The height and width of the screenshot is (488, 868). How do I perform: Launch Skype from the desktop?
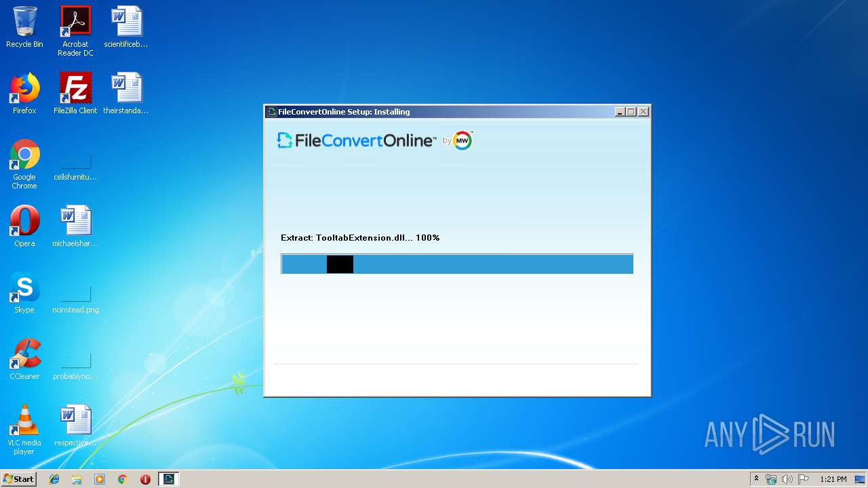[24, 293]
